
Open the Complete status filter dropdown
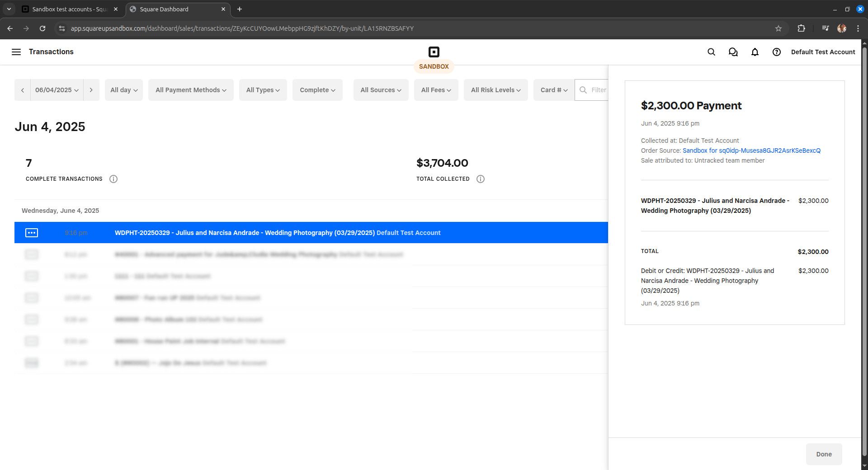click(x=317, y=90)
